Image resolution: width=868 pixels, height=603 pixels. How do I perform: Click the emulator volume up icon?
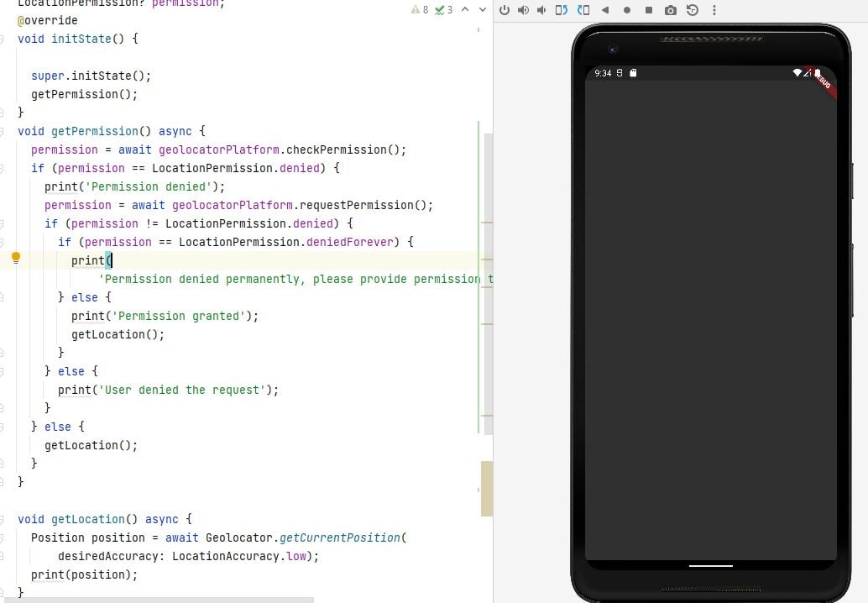pyautogui.click(x=523, y=10)
